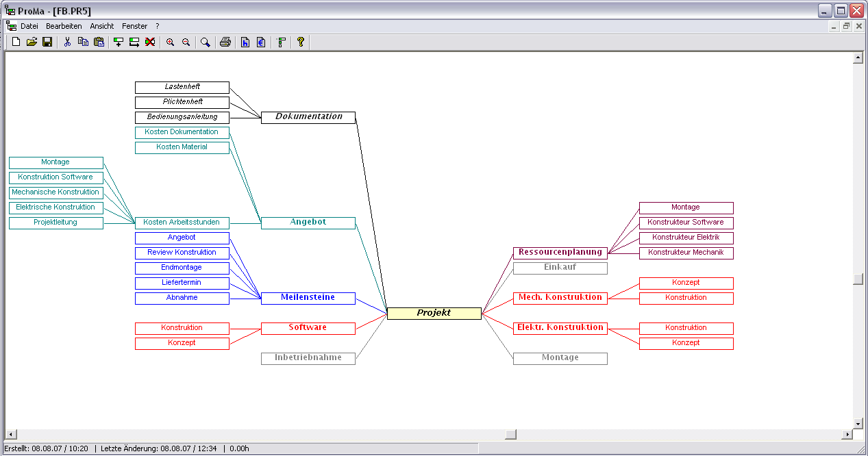This screenshot has width=868, height=456.
Task: Select the Plichtenheft node
Action: coord(182,103)
